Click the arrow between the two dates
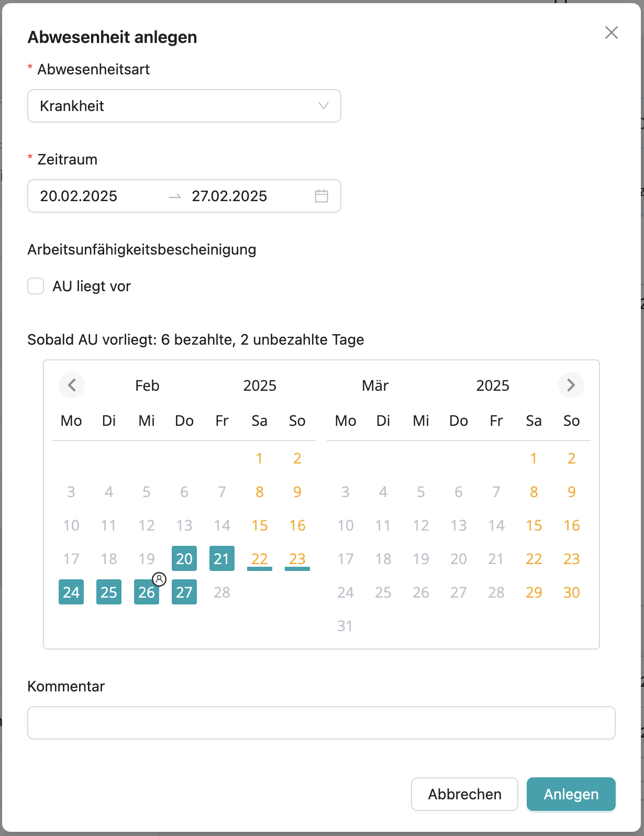Image resolution: width=644 pixels, height=836 pixels. click(x=176, y=196)
